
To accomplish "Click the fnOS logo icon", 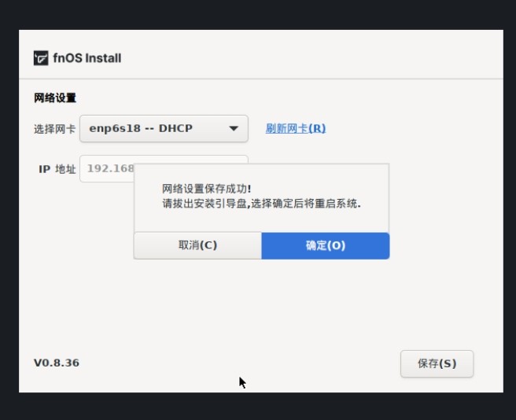I will pos(41,58).
